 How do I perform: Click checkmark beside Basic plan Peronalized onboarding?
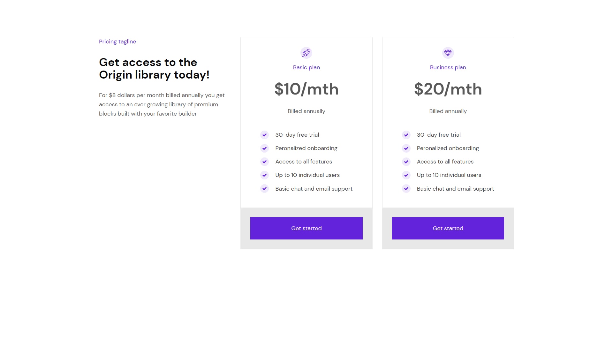[264, 148]
